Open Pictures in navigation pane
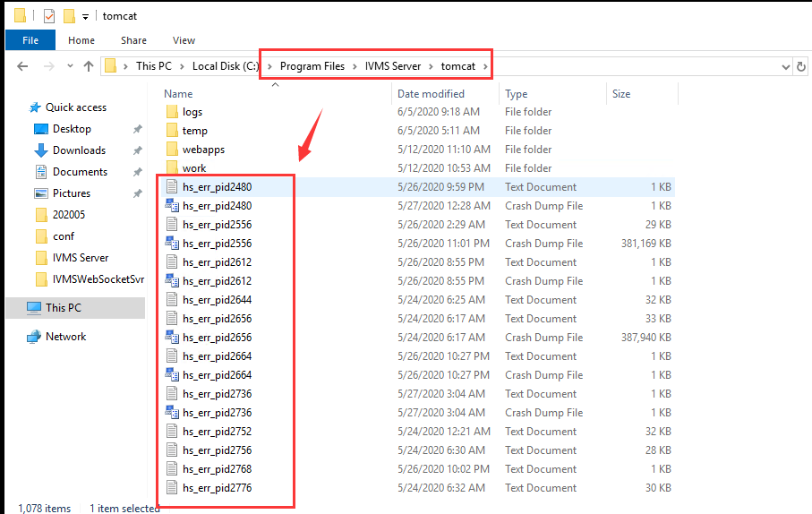 (72, 193)
